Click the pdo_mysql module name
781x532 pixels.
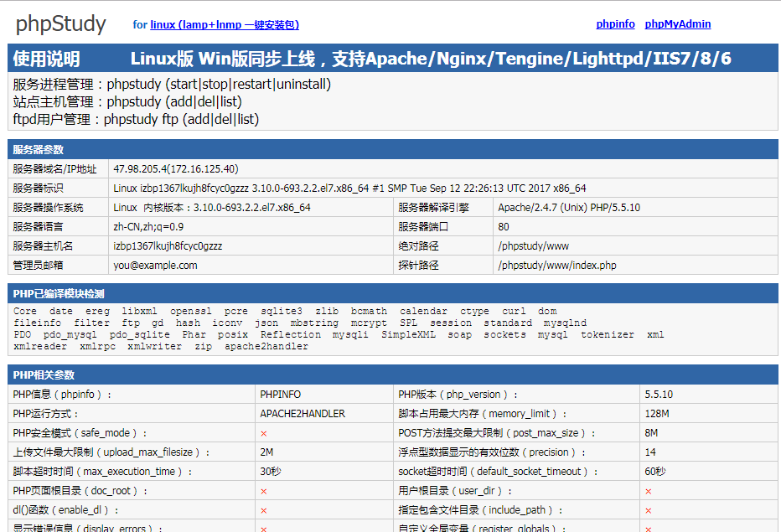[70, 335]
